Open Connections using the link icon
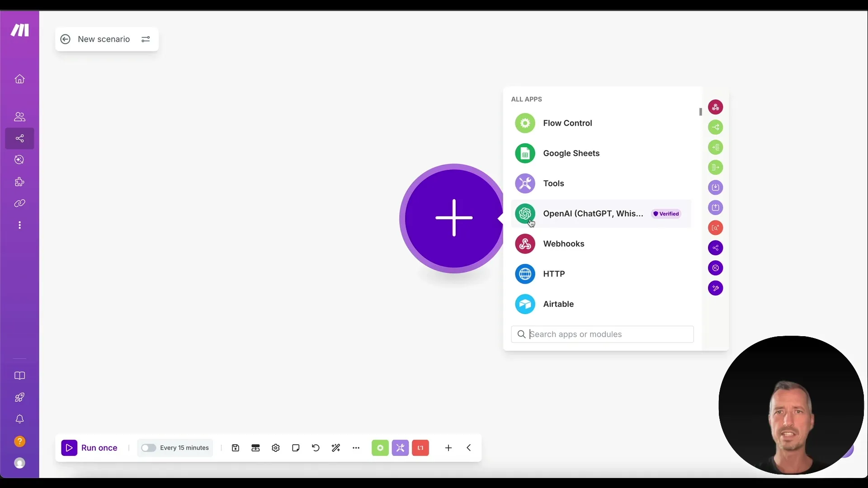868x488 pixels. click(x=19, y=203)
